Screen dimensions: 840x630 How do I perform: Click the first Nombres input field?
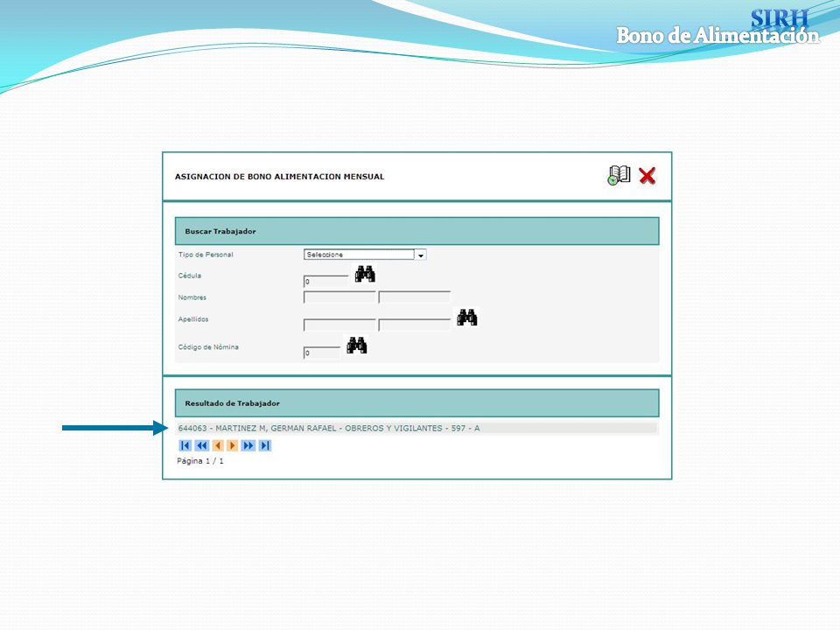339,297
